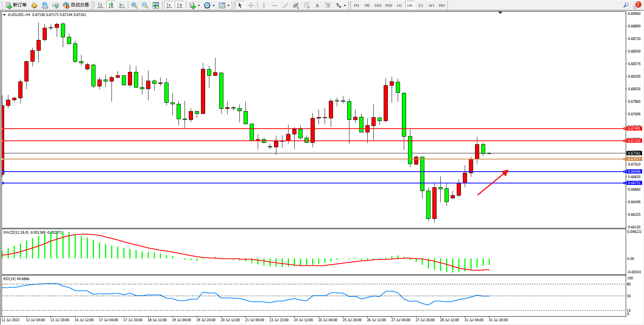This screenshot has width=644, height=325.
Task: Switch to the D1 timeframe
Action: coord(421,5)
